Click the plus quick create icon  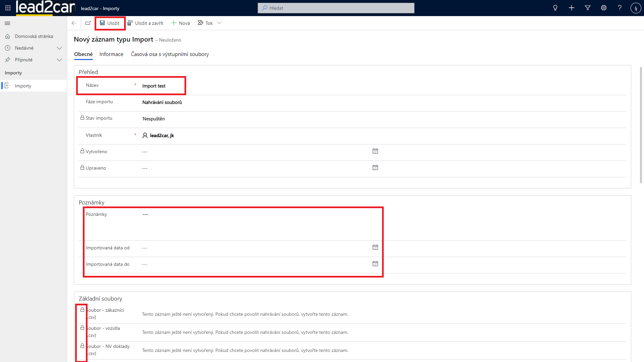coord(572,8)
